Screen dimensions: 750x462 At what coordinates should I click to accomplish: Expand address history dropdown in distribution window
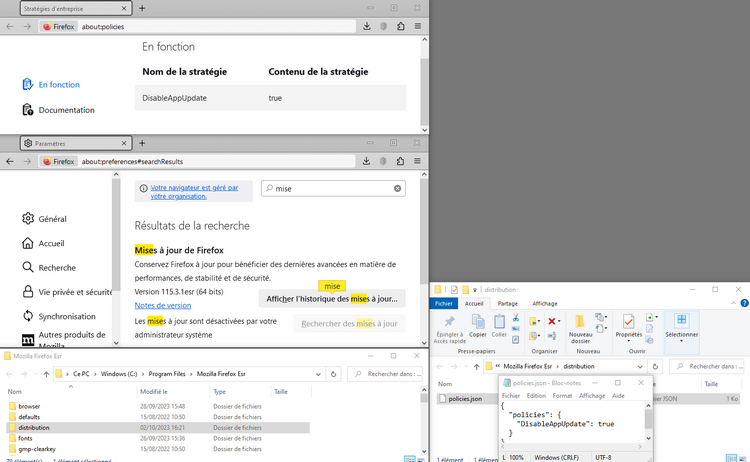640,366
